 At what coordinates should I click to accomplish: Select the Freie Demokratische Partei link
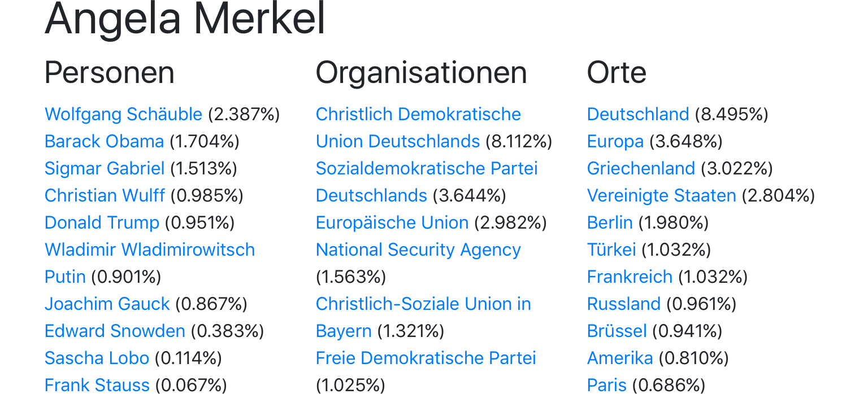pos(426,358)
